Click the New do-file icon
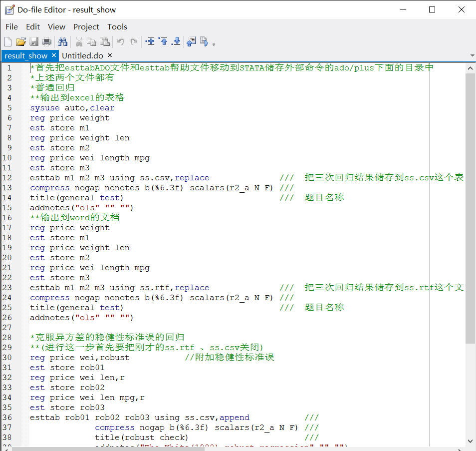This screenshot has height=451, width=476. (x=8, y=41)
